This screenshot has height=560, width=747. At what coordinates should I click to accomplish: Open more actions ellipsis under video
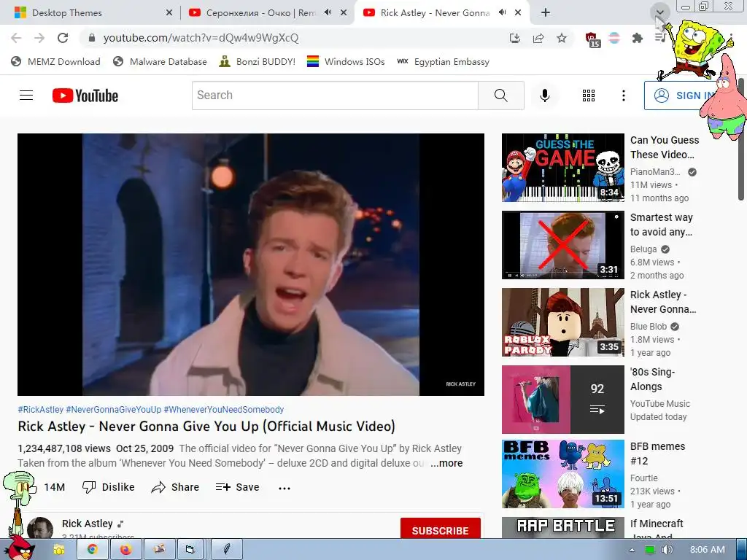pyautogui.click(x=285, y=488)
